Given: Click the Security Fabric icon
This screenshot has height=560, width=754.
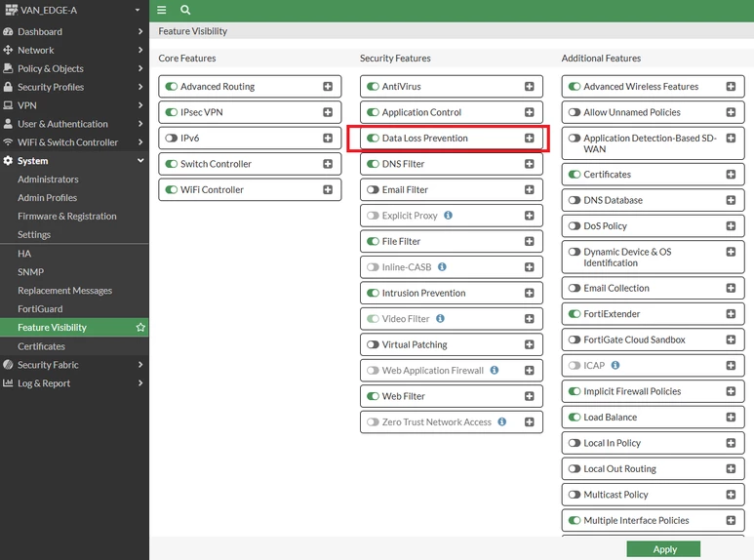Looking at the screenshot, I should [8, 365].
